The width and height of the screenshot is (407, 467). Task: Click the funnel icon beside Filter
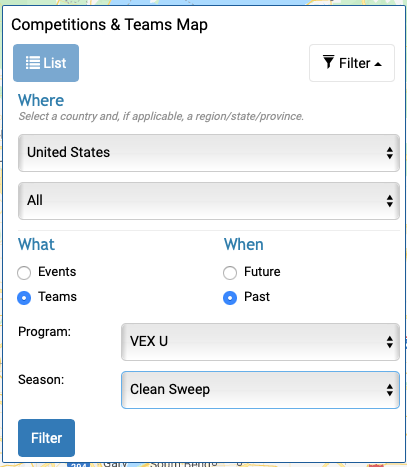point(329,62)
